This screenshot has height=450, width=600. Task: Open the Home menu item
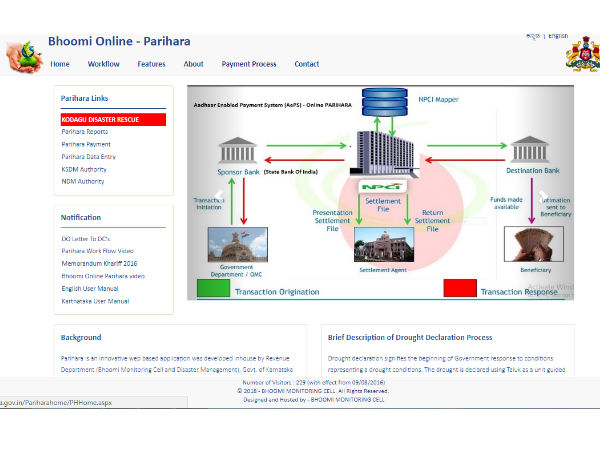tap(60, 64)
